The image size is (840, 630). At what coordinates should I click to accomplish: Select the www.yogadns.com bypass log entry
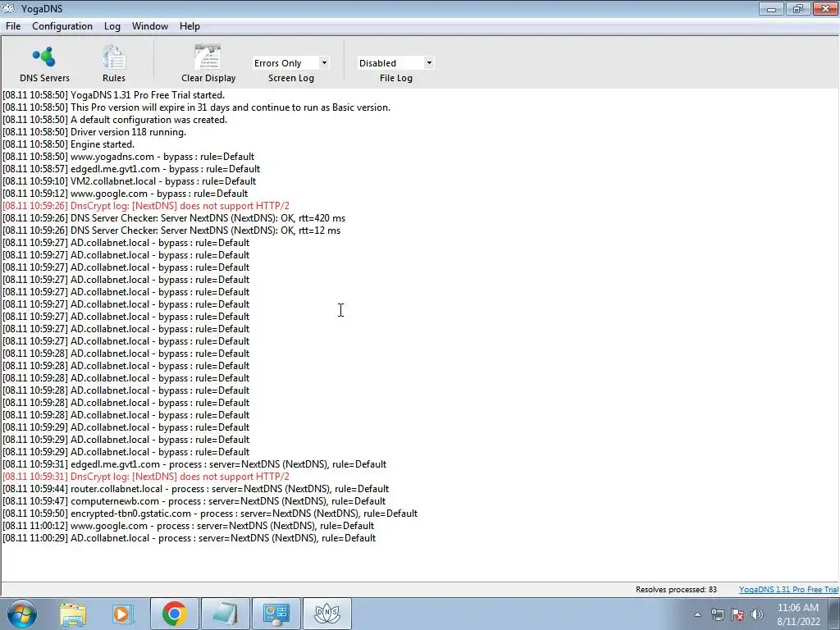[129, 157]
